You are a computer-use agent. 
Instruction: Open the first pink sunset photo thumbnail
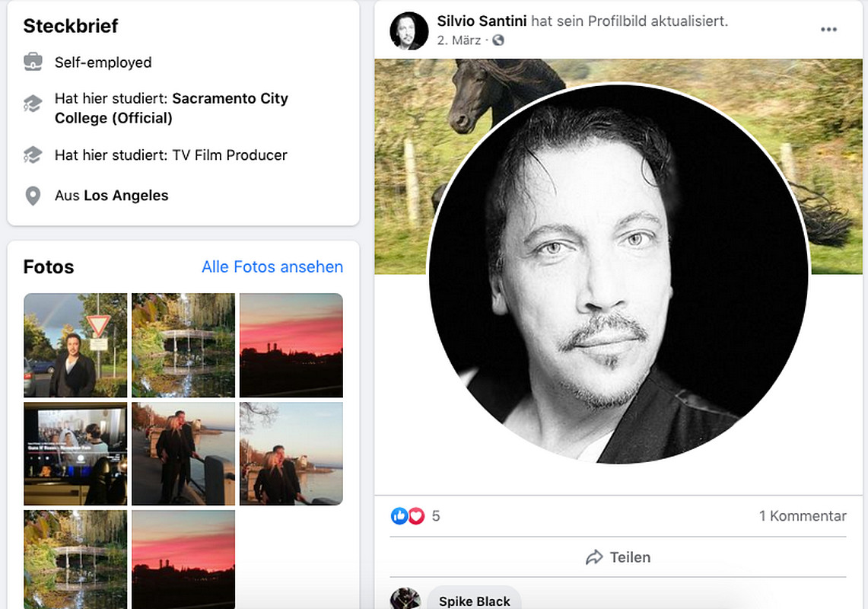[x=291, y=345]
